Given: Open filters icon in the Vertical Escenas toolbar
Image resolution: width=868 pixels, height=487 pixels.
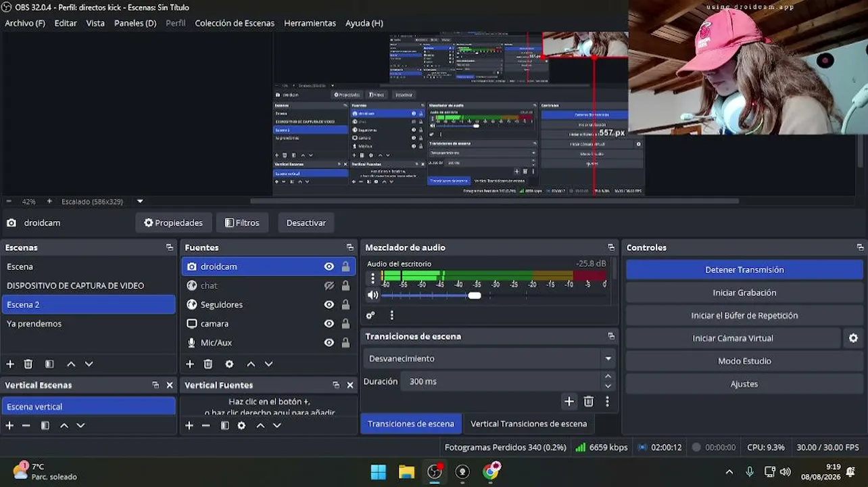Looking at the screenshot, I should [45, 425].
